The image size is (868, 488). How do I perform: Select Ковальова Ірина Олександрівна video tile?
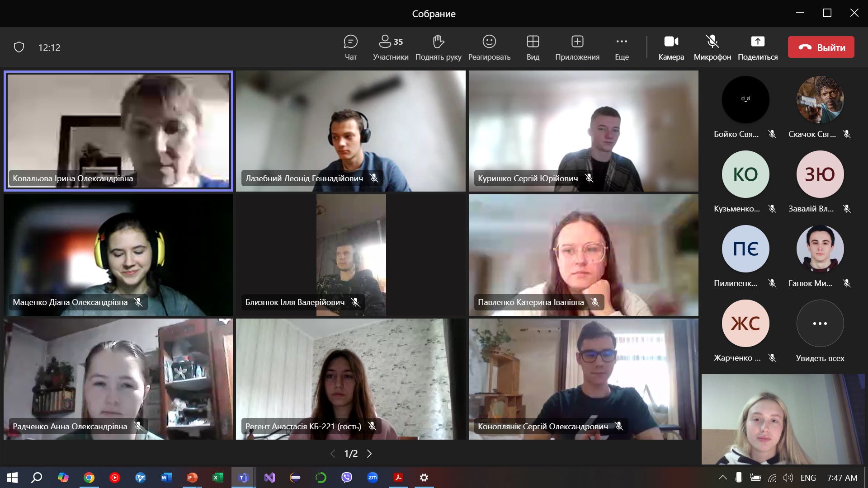[118, 131]
